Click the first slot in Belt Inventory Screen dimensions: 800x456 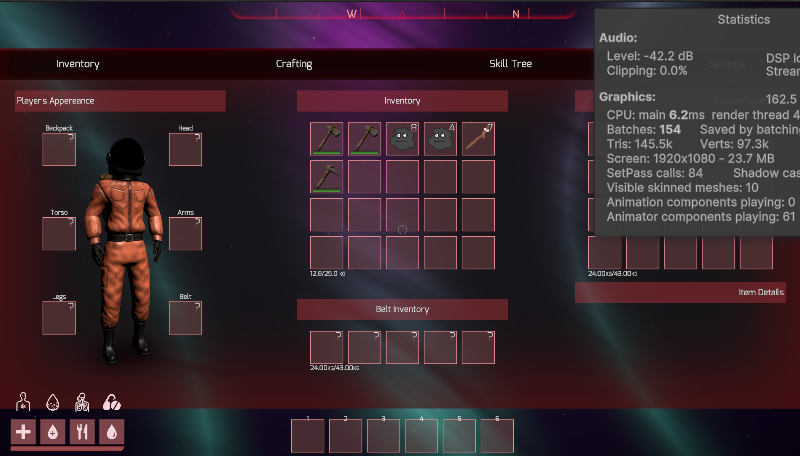327,347
